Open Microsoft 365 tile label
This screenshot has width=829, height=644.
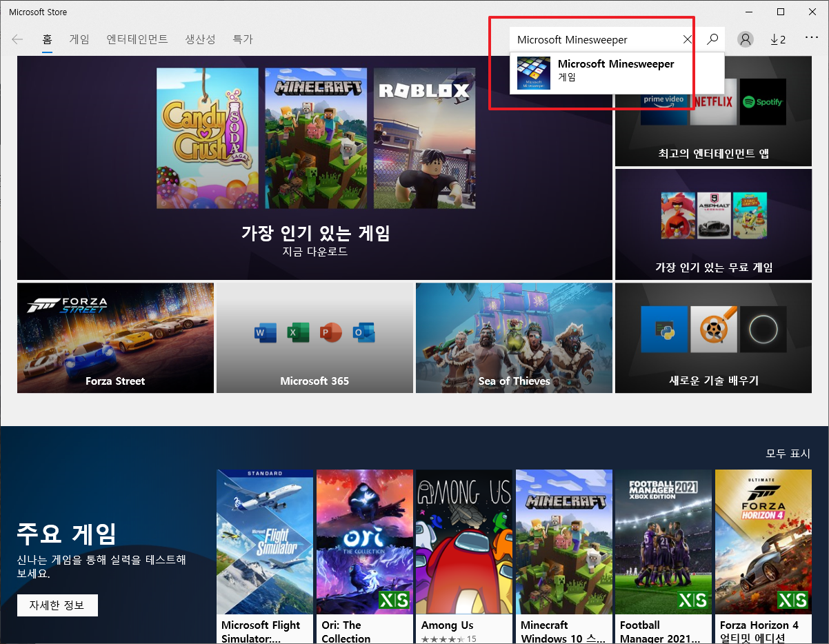tap(314, 381)
